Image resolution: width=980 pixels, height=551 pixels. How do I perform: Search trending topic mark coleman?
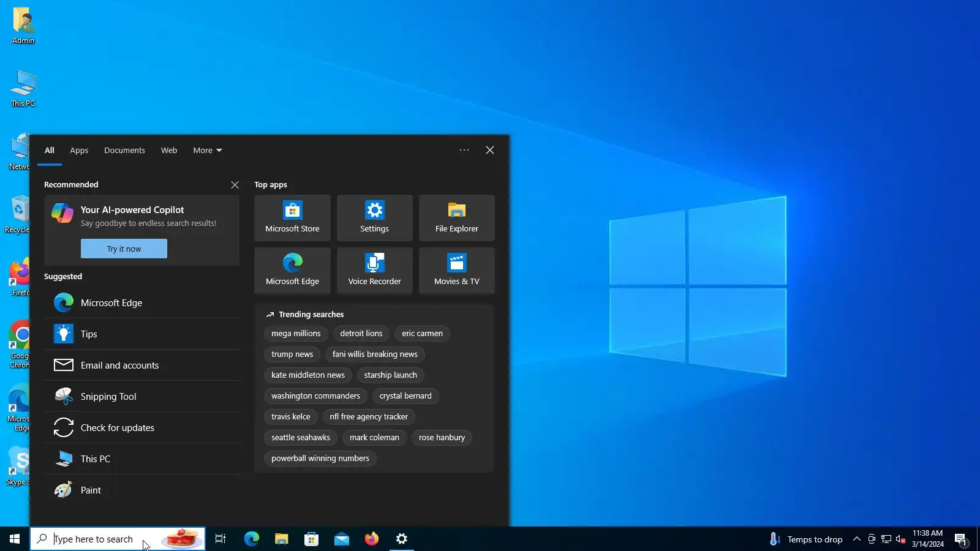[374, 438]
